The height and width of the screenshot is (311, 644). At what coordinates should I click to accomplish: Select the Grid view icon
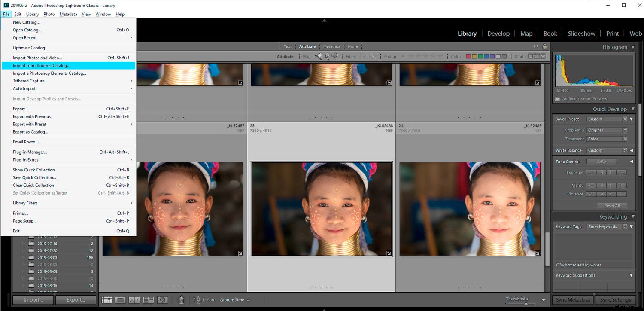(x=107, y=299)
